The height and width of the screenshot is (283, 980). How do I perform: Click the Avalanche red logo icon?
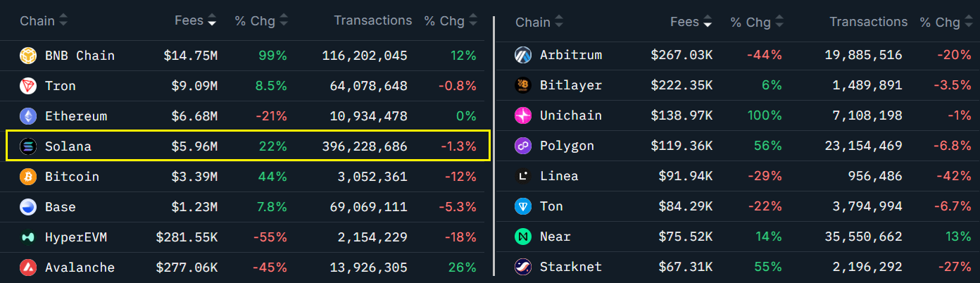tap(28, 268)
